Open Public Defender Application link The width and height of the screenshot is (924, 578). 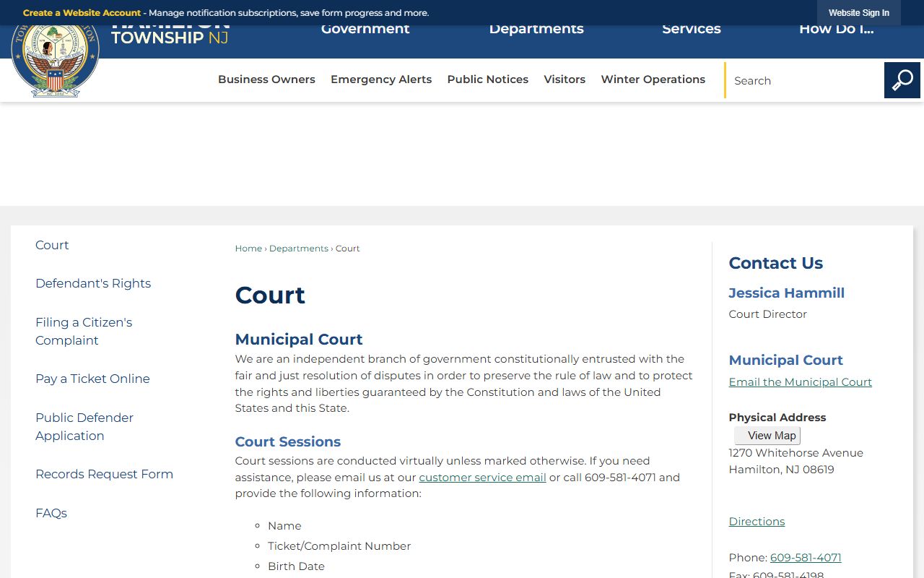pyautogui.click(x=84, y=426)
